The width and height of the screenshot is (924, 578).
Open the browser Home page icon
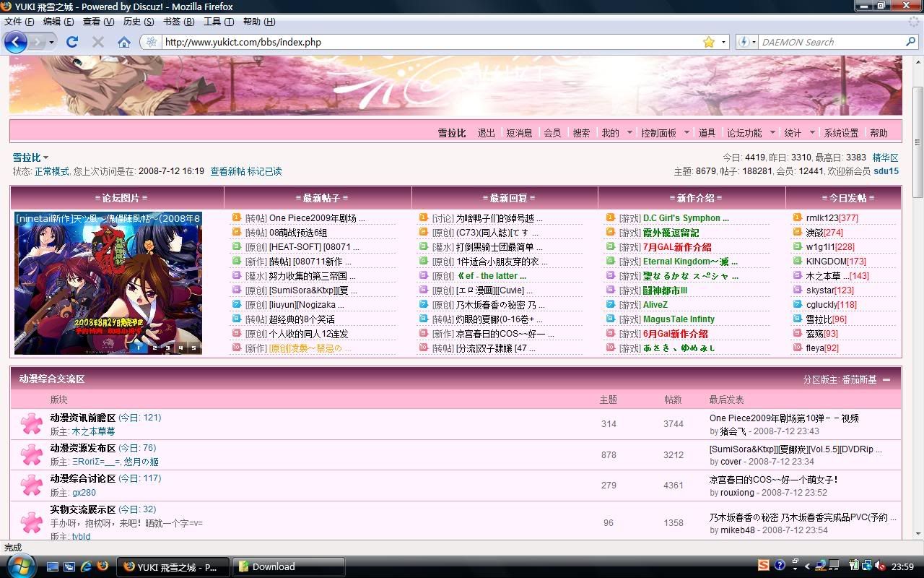point(124,42)
